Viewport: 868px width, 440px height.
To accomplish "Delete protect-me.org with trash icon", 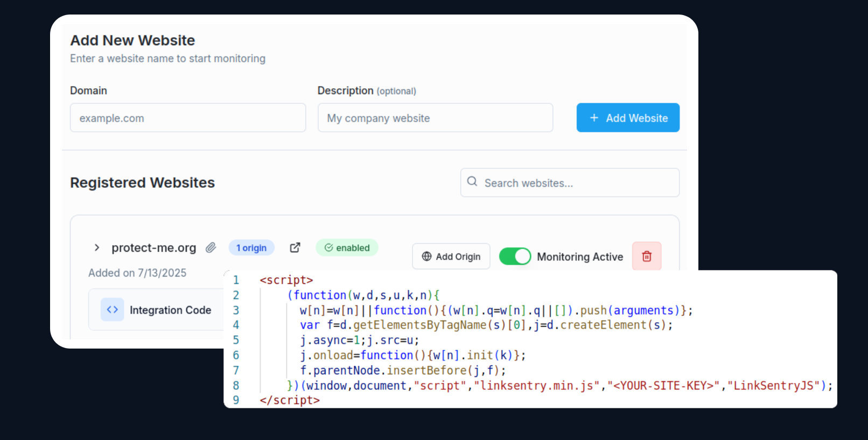I will pyautogui.click(x=647, y=257).
